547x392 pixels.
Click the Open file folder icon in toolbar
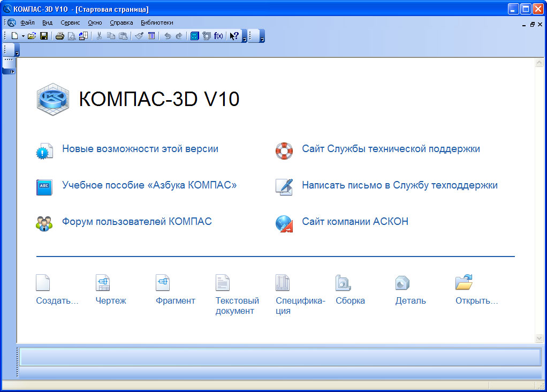pos(32,36)
